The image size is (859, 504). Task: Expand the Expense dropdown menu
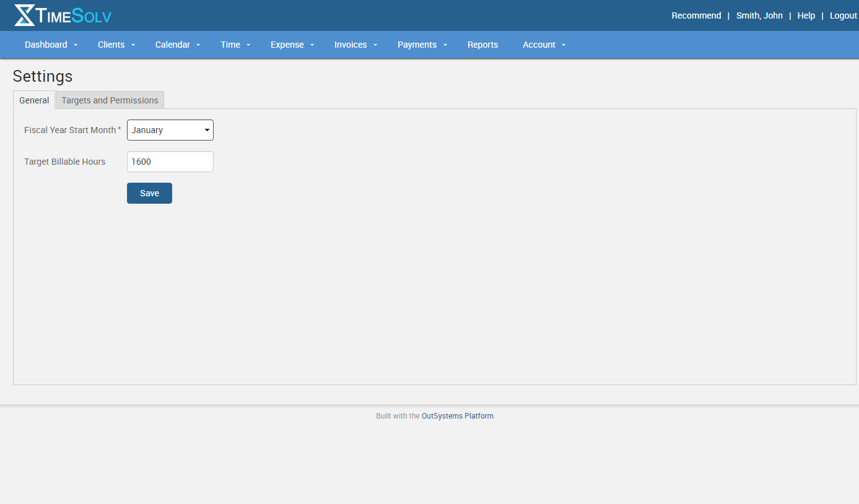[x=313, y=45]
